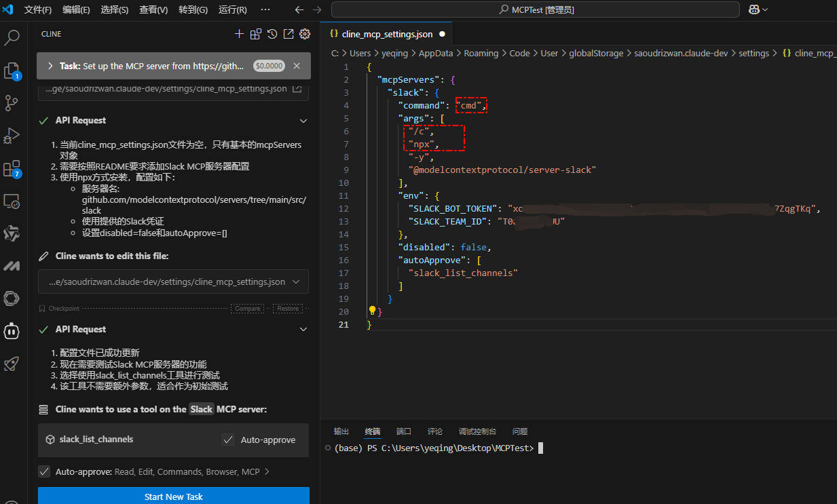
Task: Open the hexagon-shaped icon in activity bar
Action: click(x=12, y=298)
